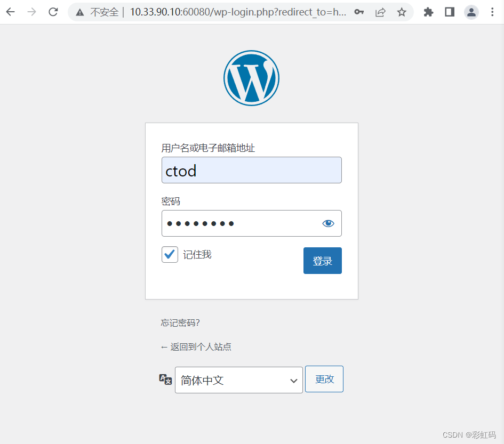Click the not-secure warning triangle icon
Screen dimensions: 504x444
point(79,13)
